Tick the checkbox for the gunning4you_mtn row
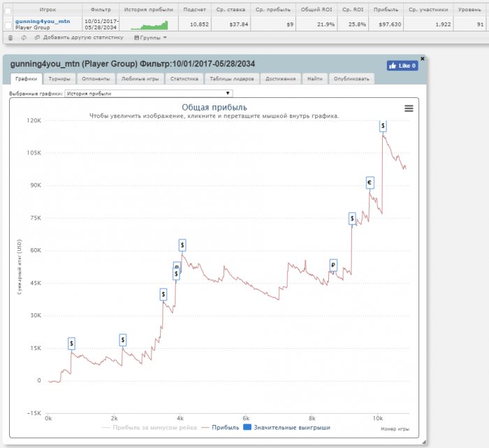This screenshot has height=448, width=489. tap(8, 26)
